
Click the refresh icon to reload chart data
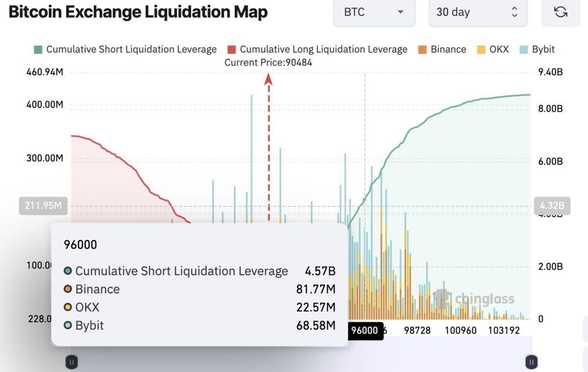[x=561, y=12]
